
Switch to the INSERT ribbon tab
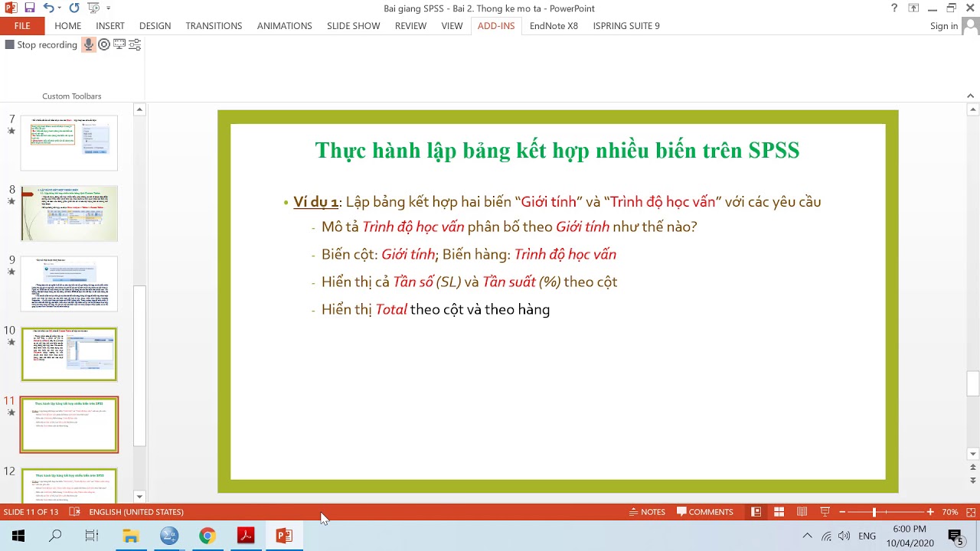(x=110, y=26)
